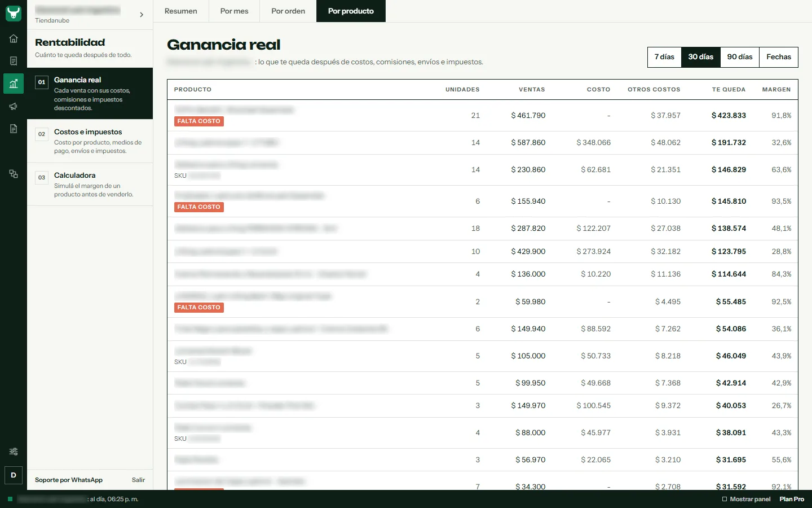The height and width of the screenshot is (508, 812).
Task: Open the receipt orders icon in the sidebar
Action: click(x=14, y=61)
